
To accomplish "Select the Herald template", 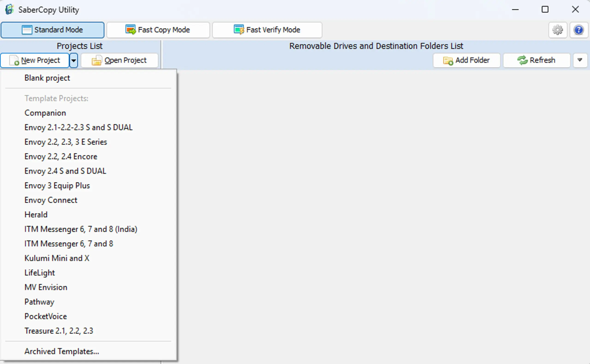I will click(88, 214).
